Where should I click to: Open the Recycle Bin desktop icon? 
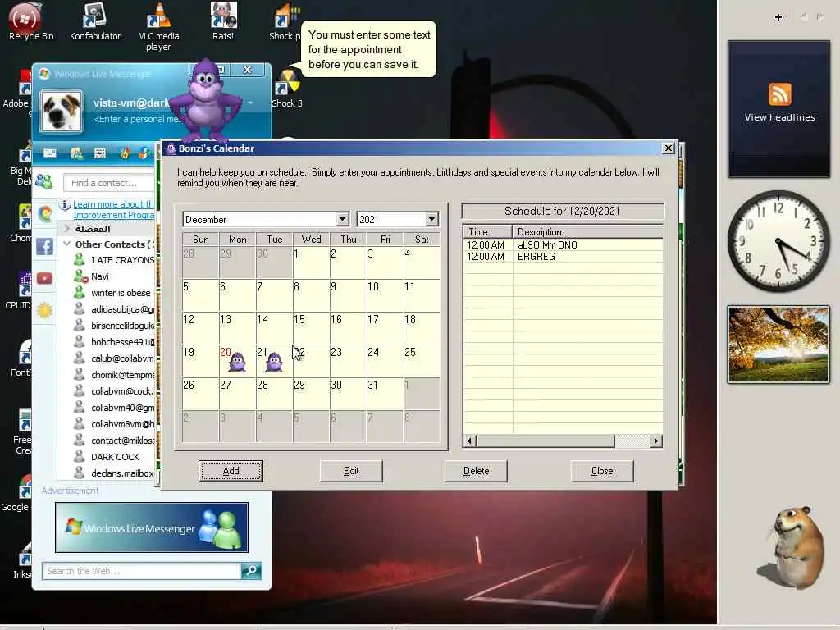click(x=24, y=21)
